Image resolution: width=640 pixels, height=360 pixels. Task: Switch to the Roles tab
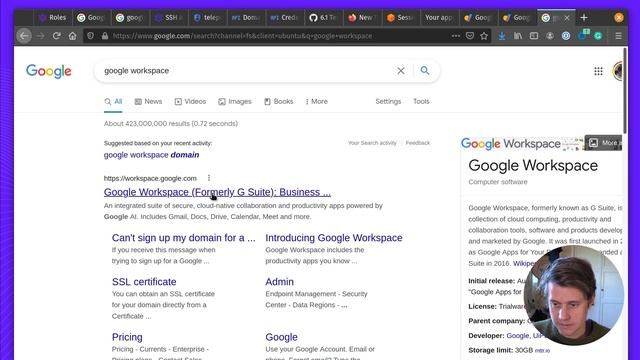pyautogui.click(x=52, y=18)
